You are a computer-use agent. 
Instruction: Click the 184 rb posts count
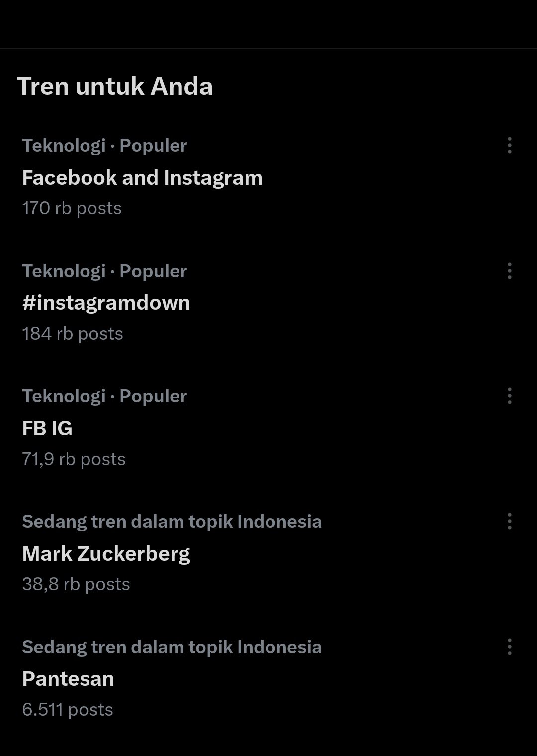73,333
